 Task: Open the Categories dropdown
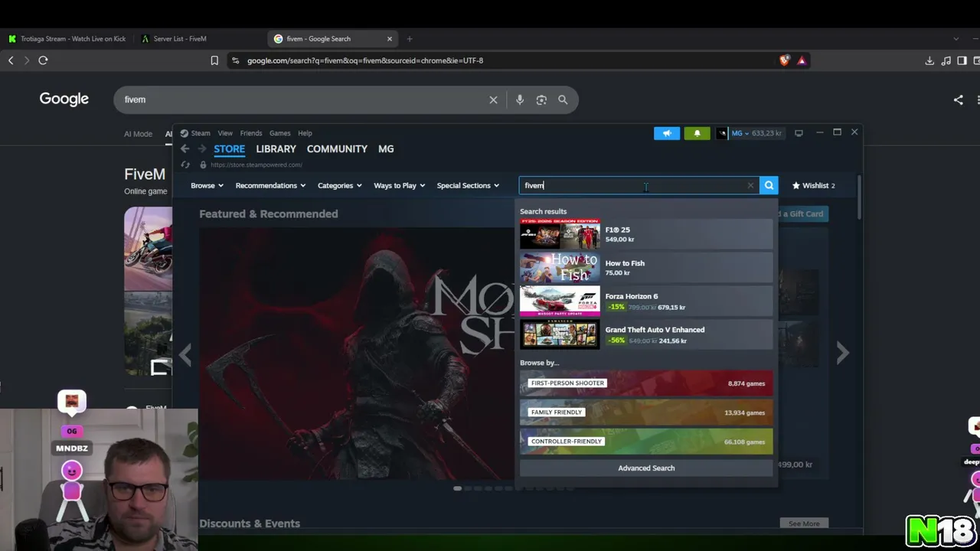pos(339,185)
